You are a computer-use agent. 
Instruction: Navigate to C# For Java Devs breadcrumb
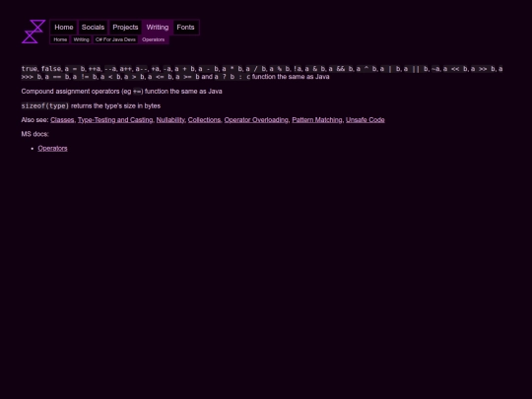pyautogui.click(x=115, y=39)
